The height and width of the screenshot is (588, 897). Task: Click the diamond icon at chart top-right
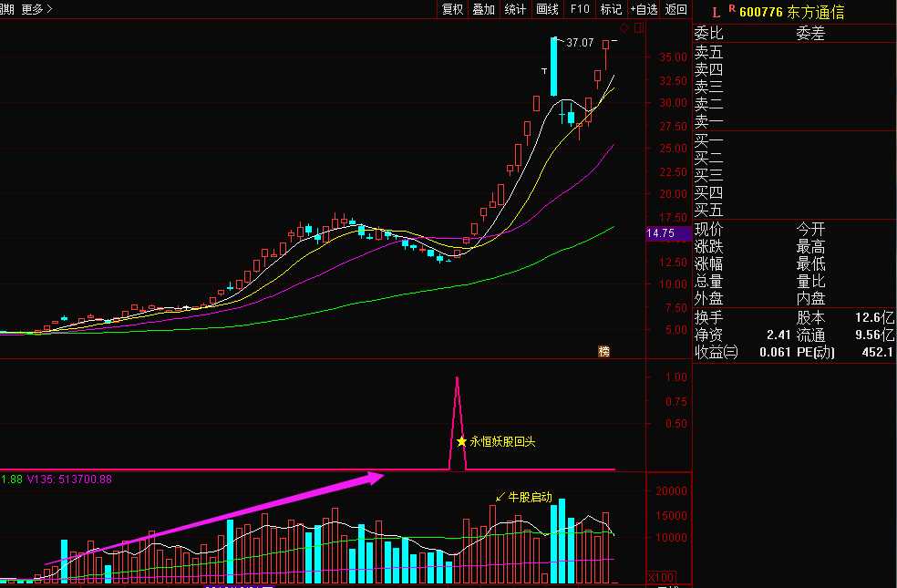coord(625,28)
